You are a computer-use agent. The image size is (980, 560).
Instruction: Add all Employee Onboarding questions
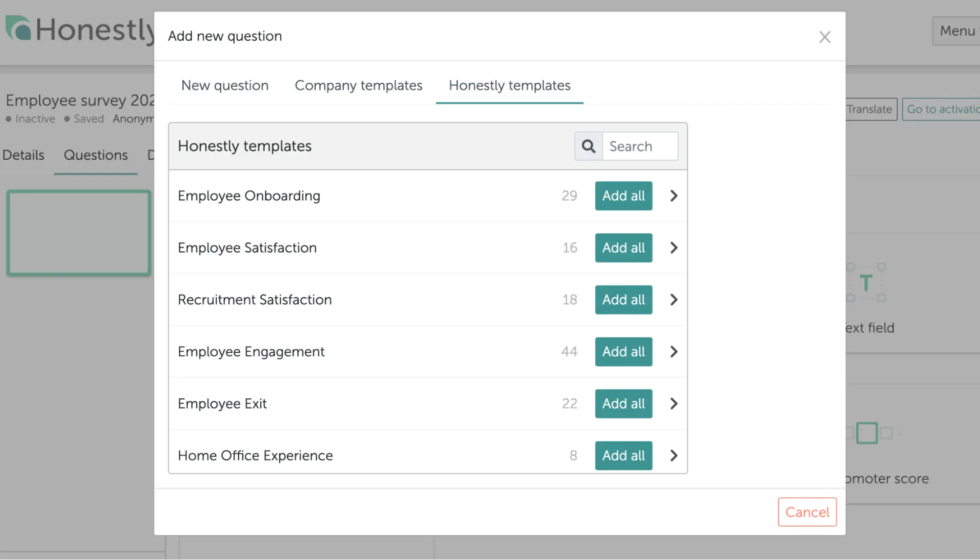pos(623,196)
